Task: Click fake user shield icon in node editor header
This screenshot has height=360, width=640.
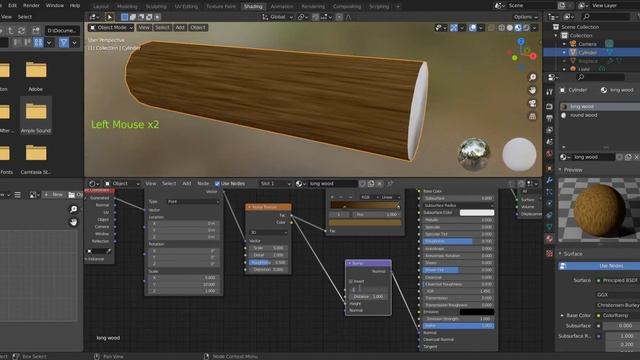Action: click(x=362, y=184)
